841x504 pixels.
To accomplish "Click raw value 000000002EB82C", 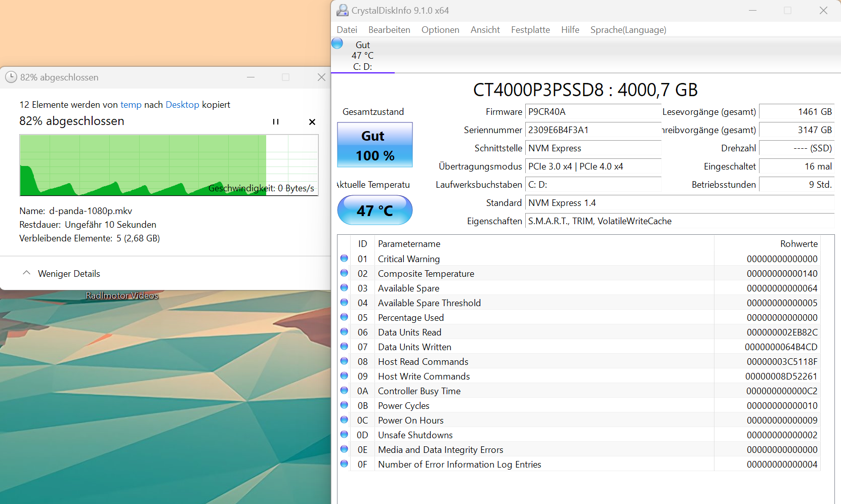I will (782, 332).
